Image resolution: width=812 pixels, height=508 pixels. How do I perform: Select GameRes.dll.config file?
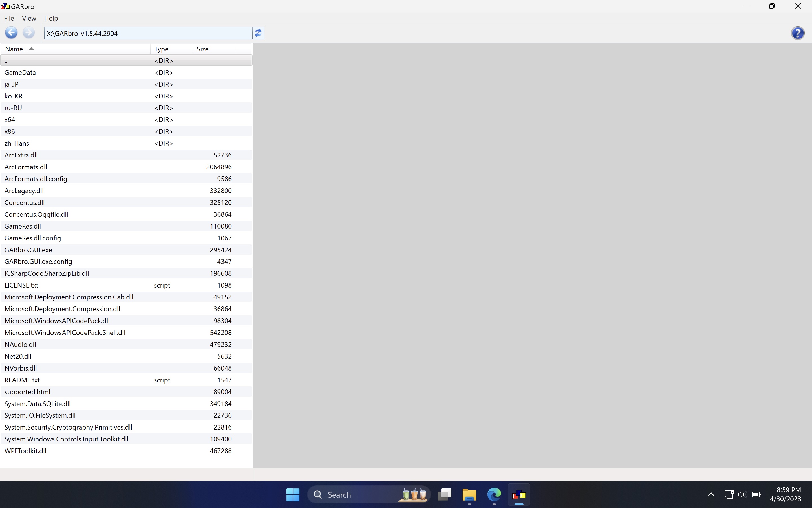[126, 238]
